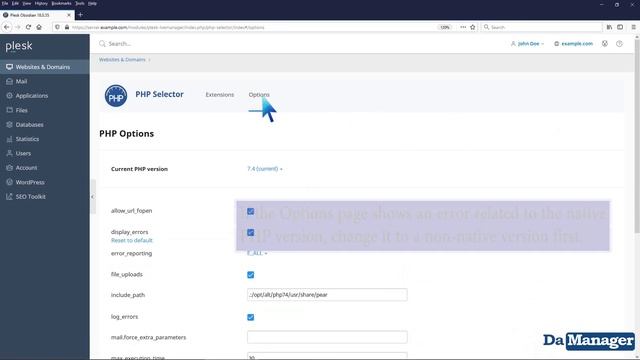Select the Plesk Obsidian browser tab
This screenshot has width=640, height=360.
tap(37, 15)
